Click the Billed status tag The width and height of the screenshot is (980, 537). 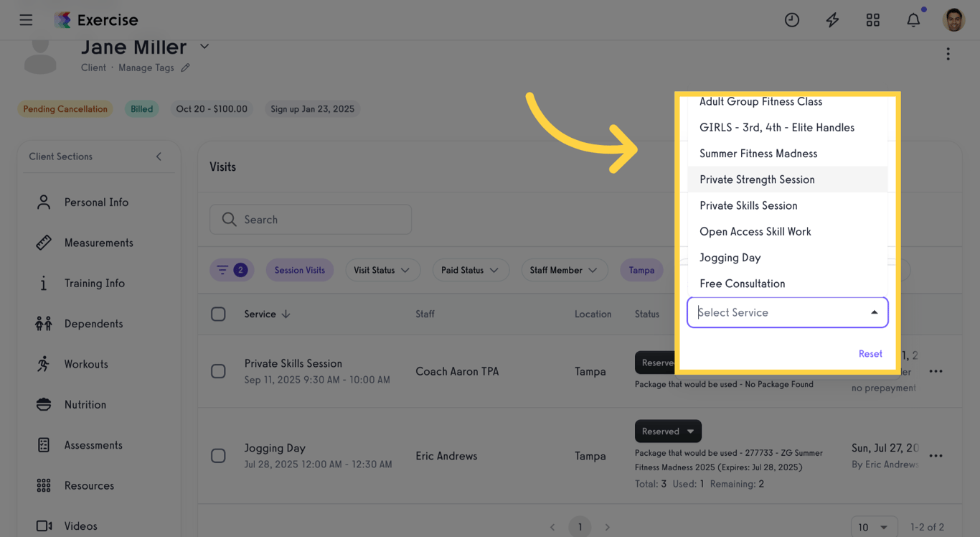tap(141, 109)
